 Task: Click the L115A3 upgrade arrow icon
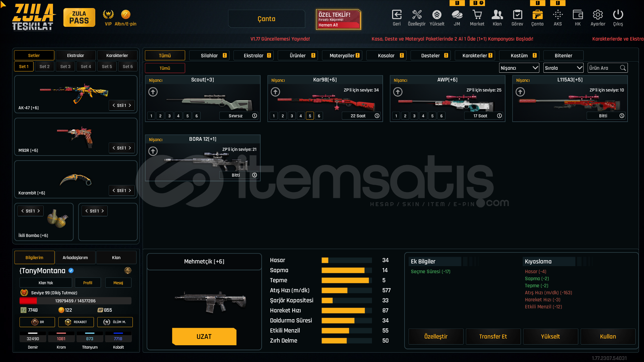[520, 92]
